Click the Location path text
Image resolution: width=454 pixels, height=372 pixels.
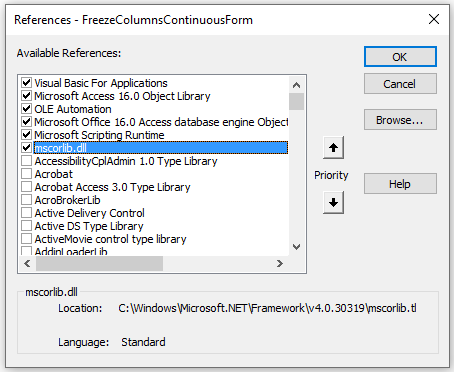coord(267,308)
